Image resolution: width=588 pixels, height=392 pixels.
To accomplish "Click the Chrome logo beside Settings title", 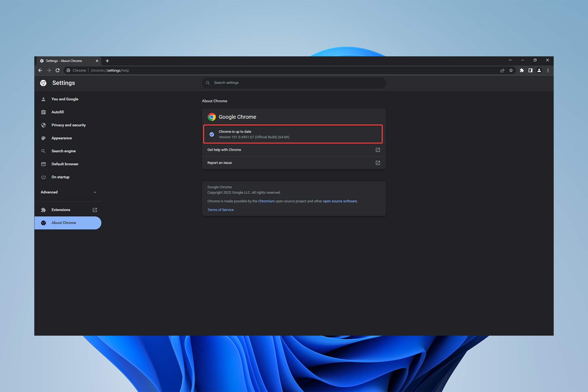I will tap(43, 83).
